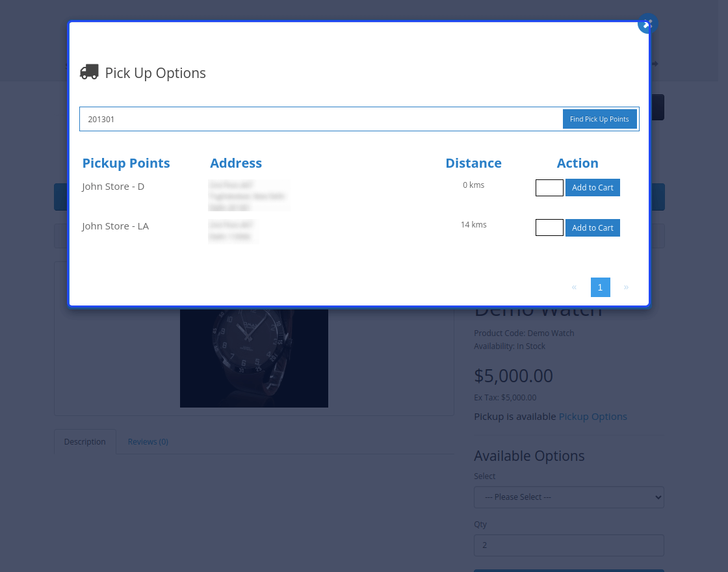Click the Address column header

(236, 163)
